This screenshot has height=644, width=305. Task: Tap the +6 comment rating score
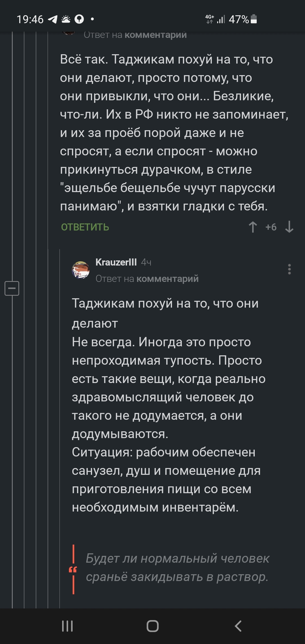coord(271,227)
